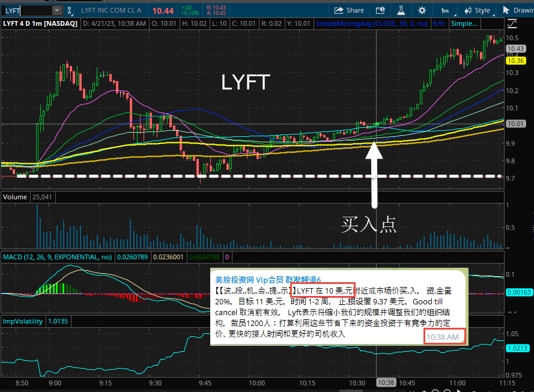The image size is (534, 392).
Task: Click the range value R: 0.02
Action: click(x=272, y=23)
